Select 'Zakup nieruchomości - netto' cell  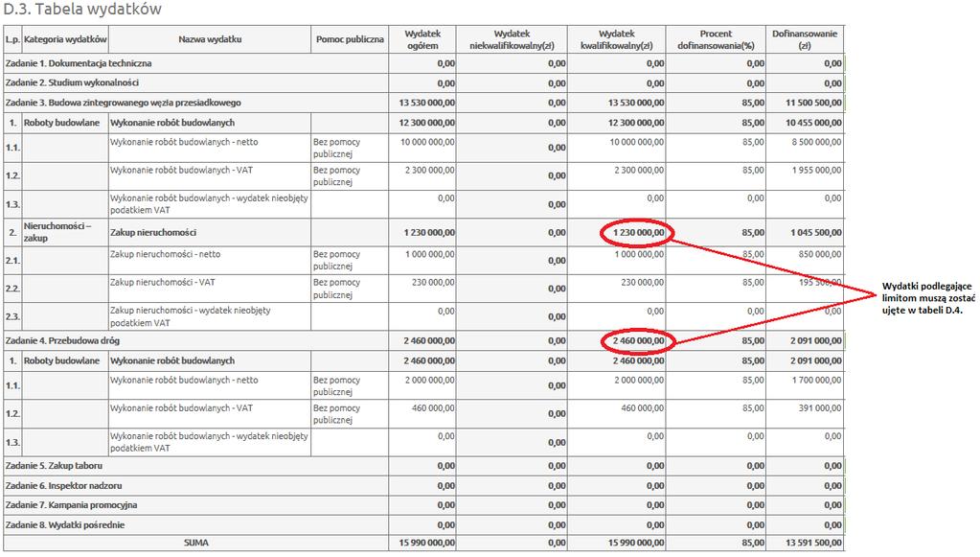click(x=210, y=260)
